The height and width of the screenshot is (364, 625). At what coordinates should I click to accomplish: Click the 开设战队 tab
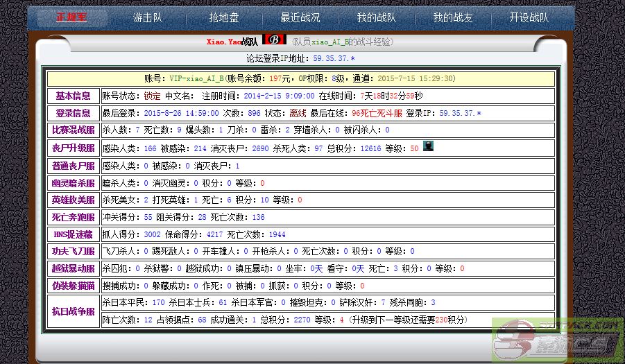pyautogui.click(x=529, y=17)
